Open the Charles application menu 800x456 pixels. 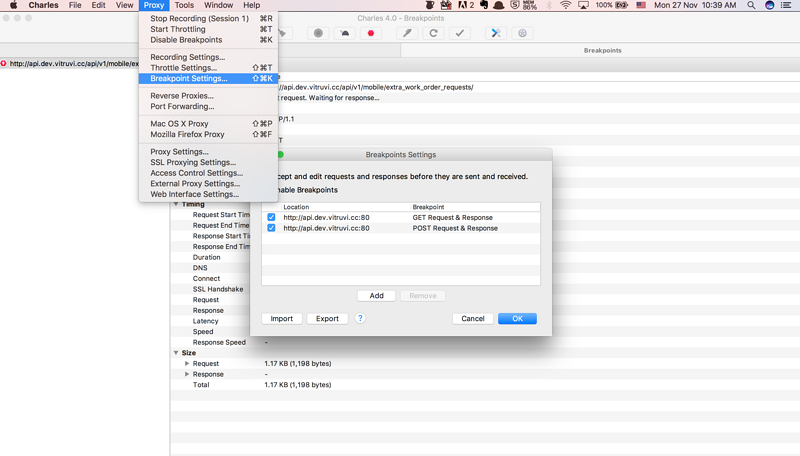(x=43, y=5)
